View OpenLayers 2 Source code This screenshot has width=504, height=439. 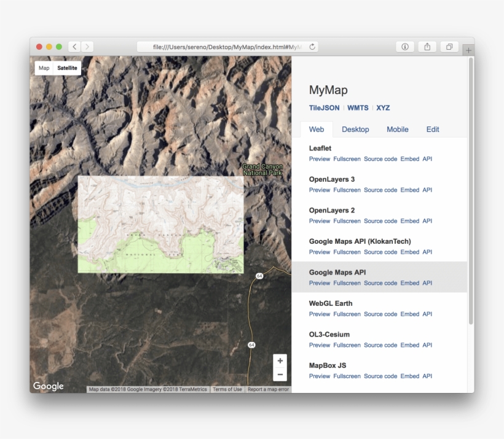[380, 221]
